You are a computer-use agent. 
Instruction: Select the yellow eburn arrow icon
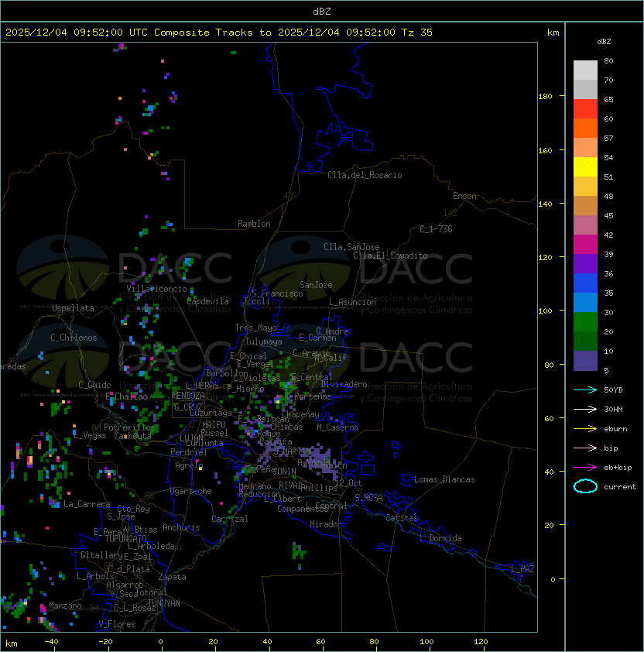click(585, 428)
